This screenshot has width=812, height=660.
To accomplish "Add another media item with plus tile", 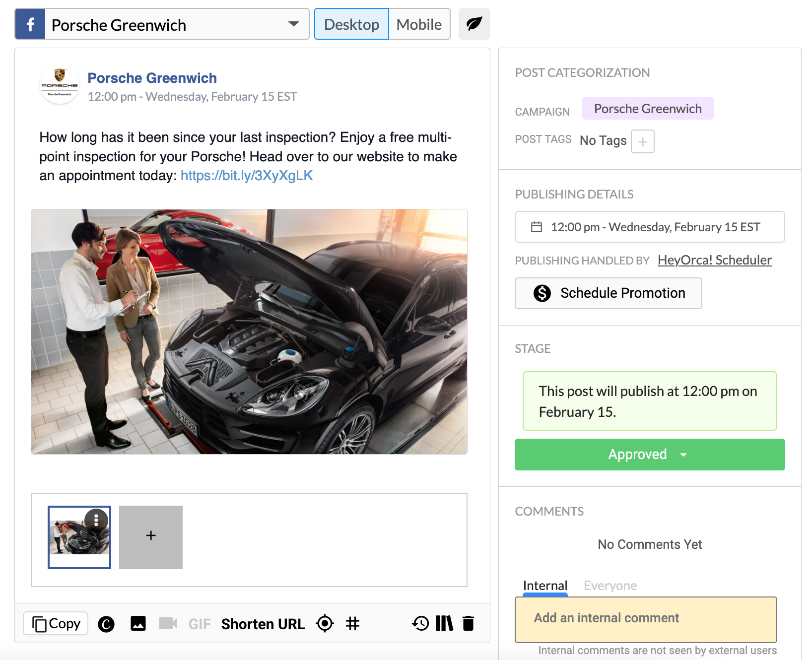I will [151, 537].
